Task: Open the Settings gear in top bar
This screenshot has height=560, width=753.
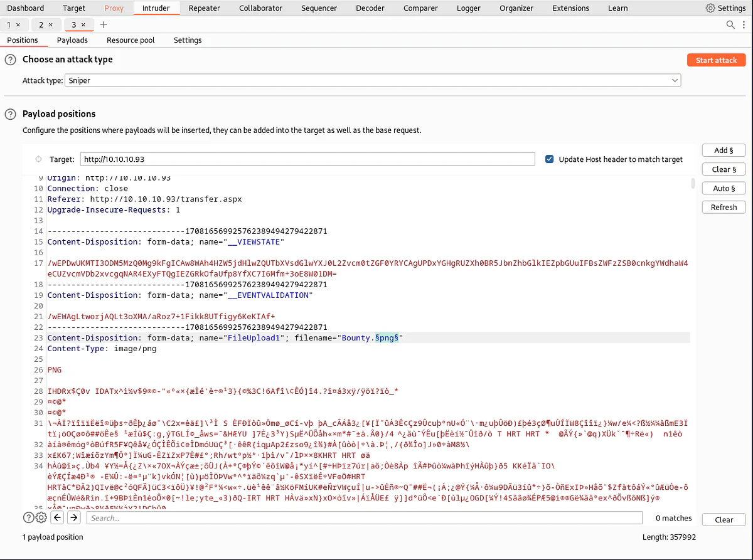Action: coord(725,8)
